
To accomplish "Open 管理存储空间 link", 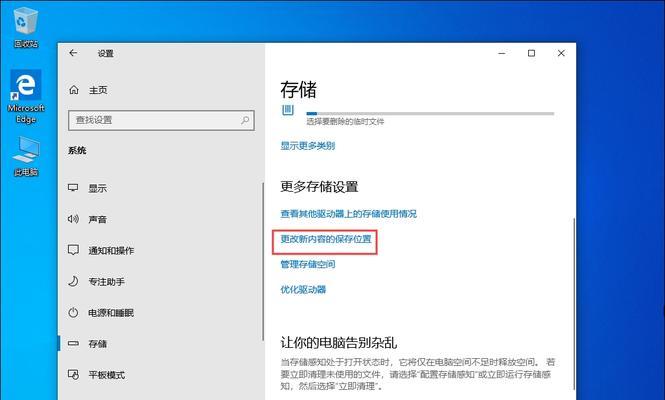I will coord(307,264).
